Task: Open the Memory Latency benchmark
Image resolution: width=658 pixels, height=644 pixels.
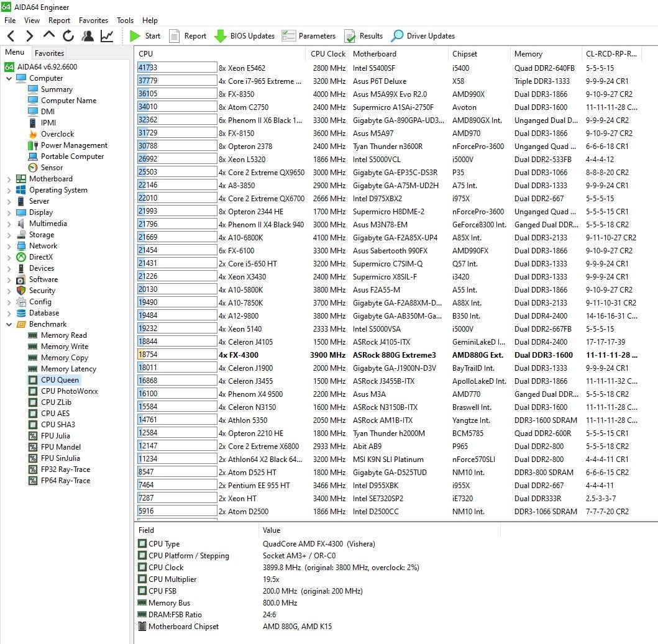Action: click(68, 369)
